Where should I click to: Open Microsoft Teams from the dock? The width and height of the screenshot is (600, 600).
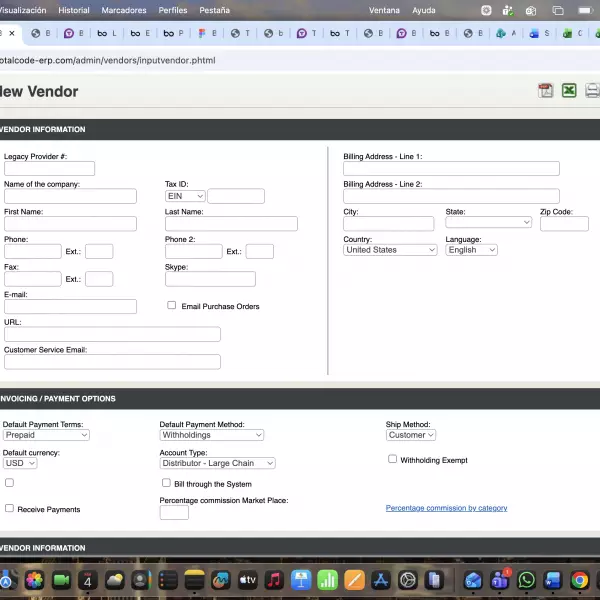(x=500, y=580)
